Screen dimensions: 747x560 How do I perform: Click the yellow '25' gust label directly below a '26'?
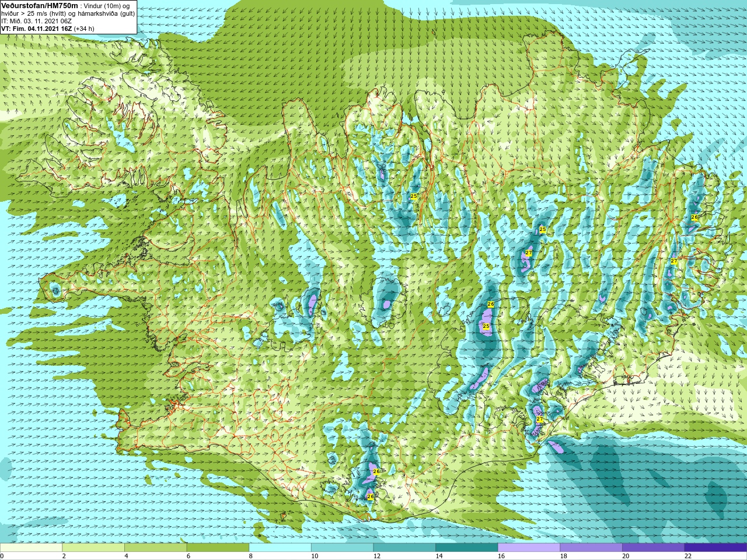click(486, 326)
